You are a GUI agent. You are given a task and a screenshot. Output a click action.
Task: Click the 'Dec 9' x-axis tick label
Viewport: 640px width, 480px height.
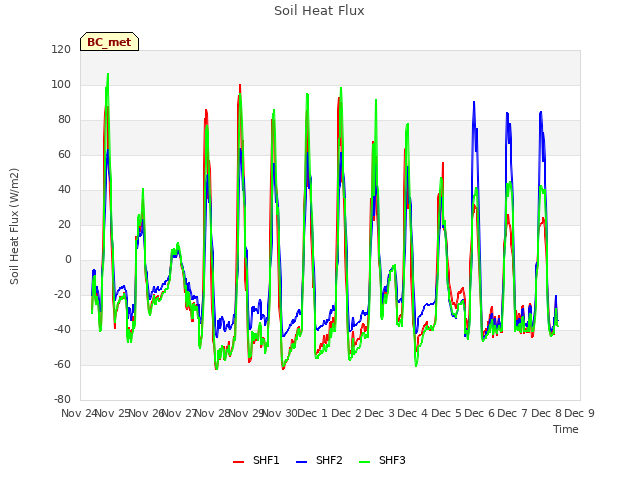click(579, 413)
